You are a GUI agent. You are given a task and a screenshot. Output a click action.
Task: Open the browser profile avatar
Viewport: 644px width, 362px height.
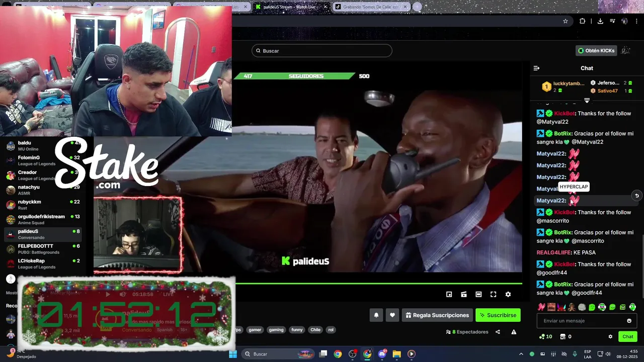[624, 21]
